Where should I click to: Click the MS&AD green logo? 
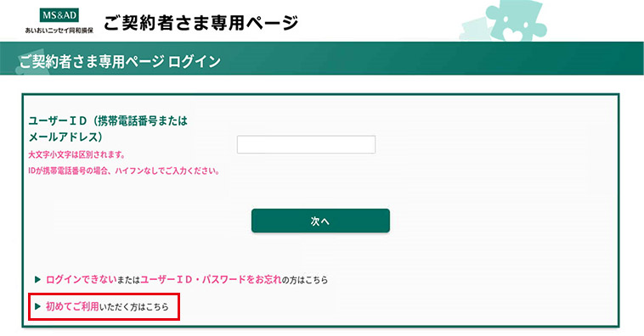point(59,15)
